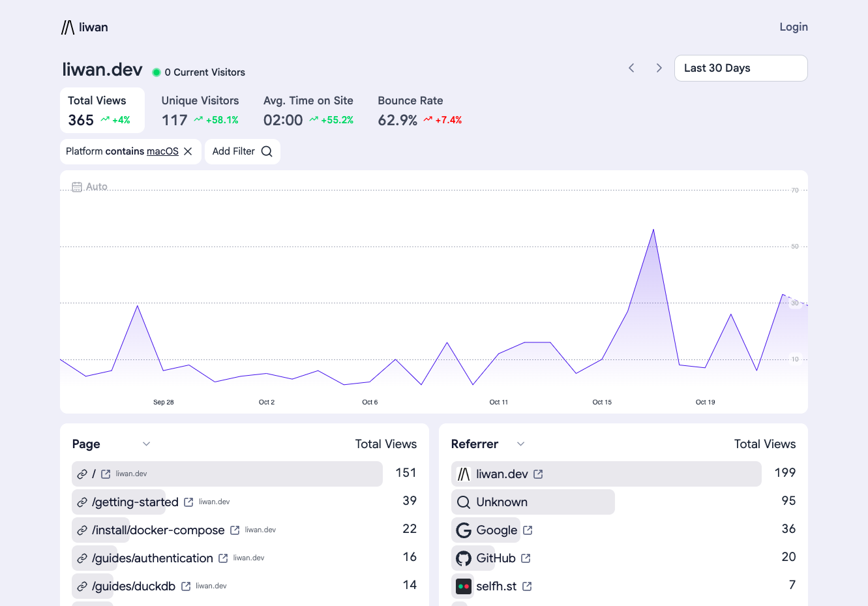Click the calendar icon next to Auto
The image size is (868, 606).
pos(77,187)
